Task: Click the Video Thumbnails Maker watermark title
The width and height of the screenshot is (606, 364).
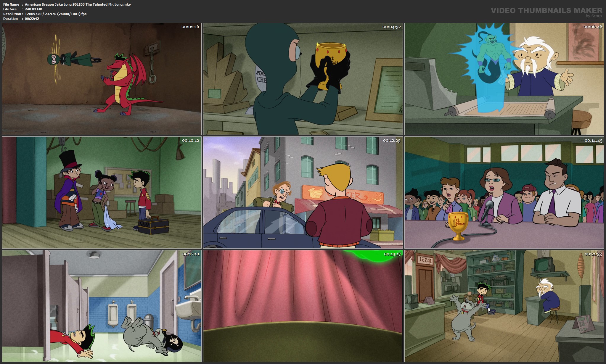Action: 546,10
